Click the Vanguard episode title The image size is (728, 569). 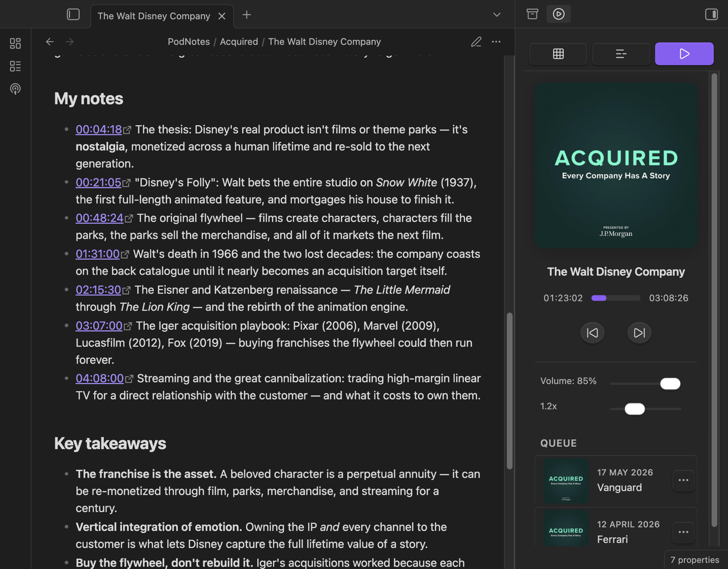pyautogui.click(x=619, y=487)
